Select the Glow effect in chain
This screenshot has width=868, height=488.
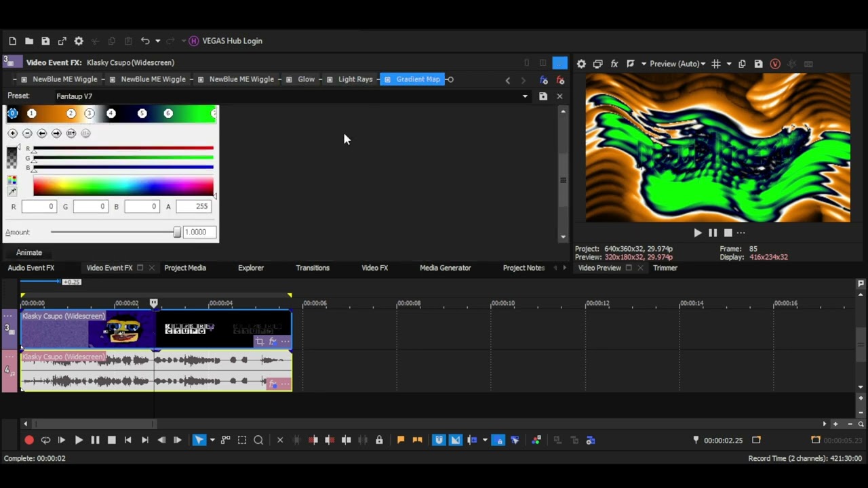coord(307,79)
